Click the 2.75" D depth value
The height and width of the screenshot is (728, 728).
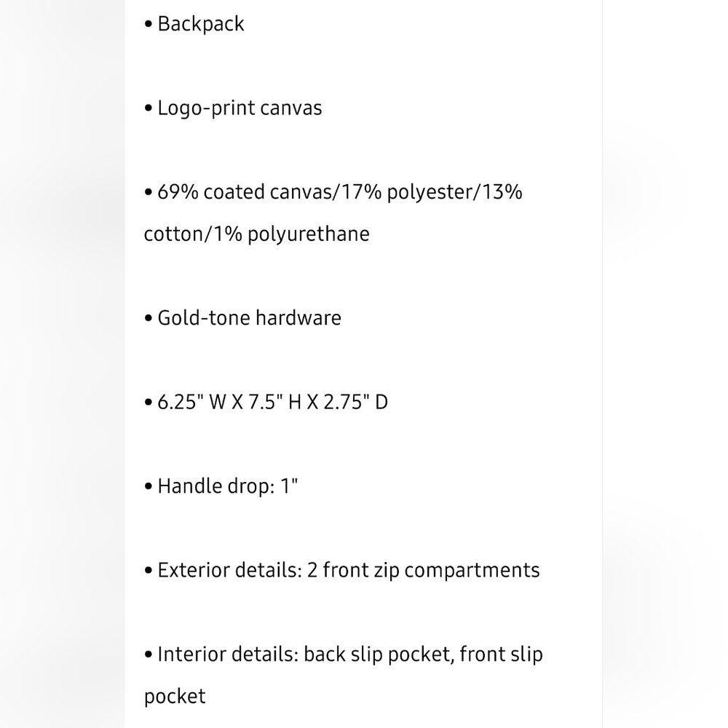click(x=355, y=402)
